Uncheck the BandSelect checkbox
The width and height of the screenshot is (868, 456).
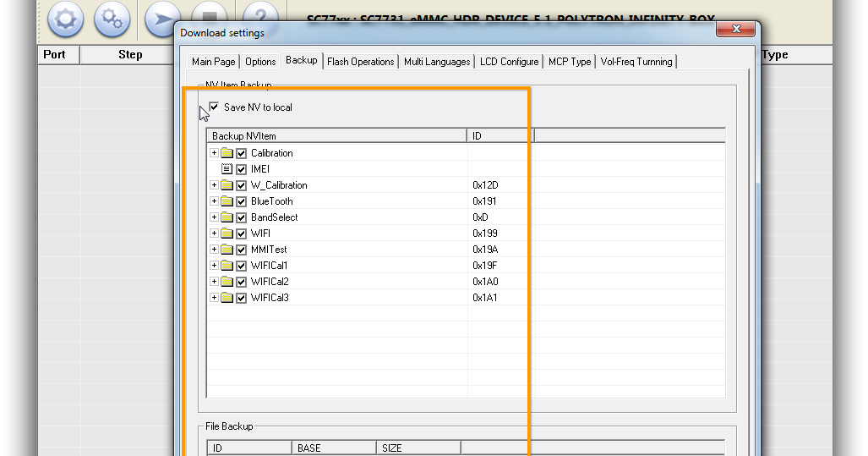coord(242,217)
